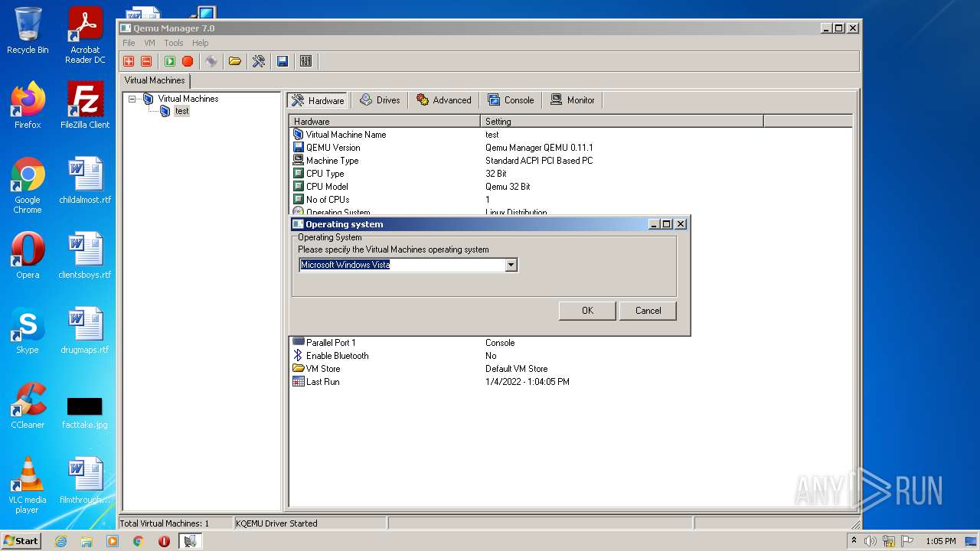Click the wrench and screwdriver toolbar icon
The image size is (980, 551).
coord(259,61)
